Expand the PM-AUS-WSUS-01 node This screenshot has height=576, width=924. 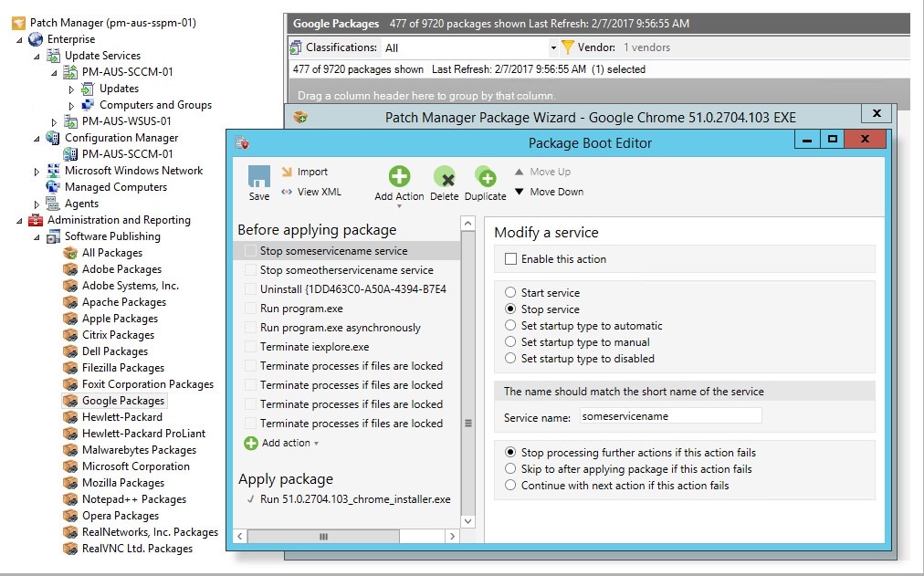54,122
